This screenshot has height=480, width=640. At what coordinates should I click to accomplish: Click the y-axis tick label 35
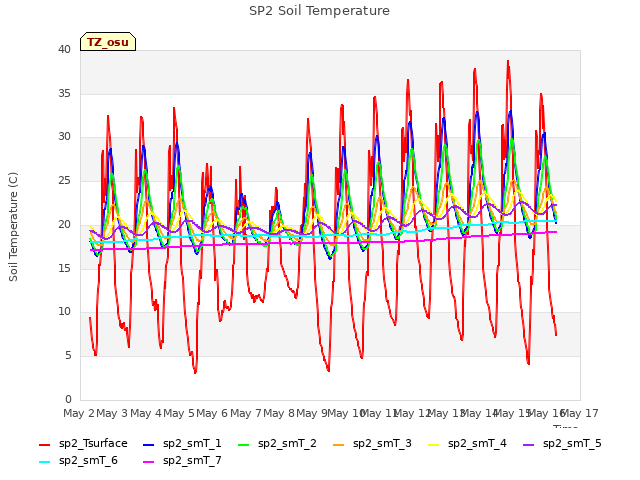pyautogui.click(x=64, y=93)
